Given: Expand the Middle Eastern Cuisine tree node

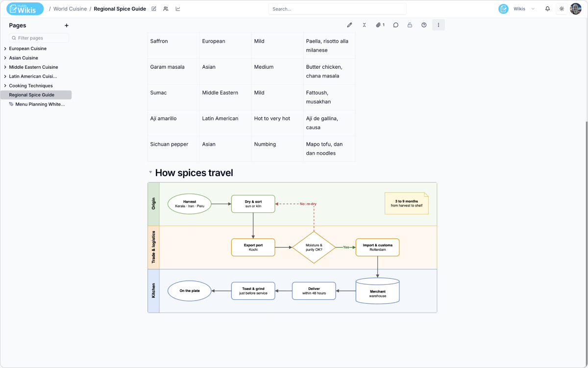Looking at the screenshot, I should (5, 67).
